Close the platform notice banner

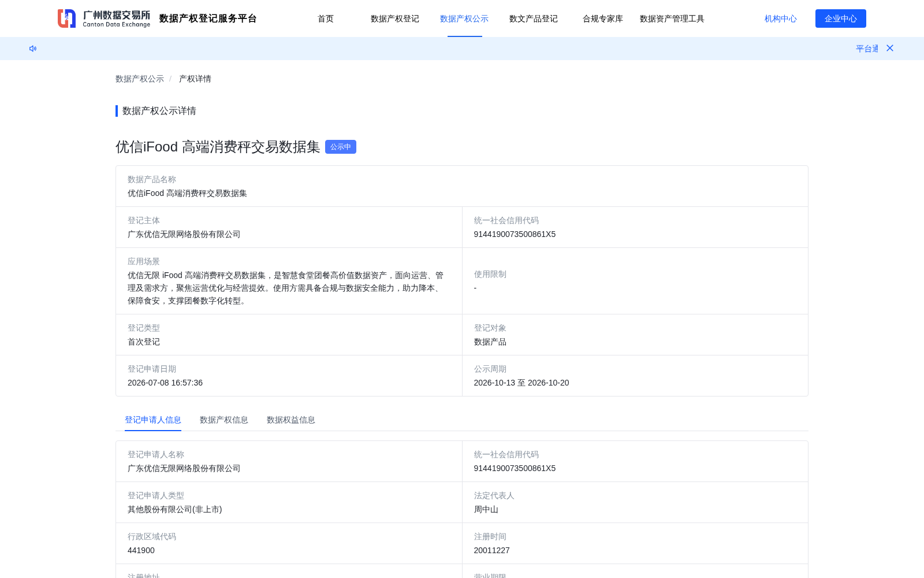pyautogui.click(x=890, y=48)
